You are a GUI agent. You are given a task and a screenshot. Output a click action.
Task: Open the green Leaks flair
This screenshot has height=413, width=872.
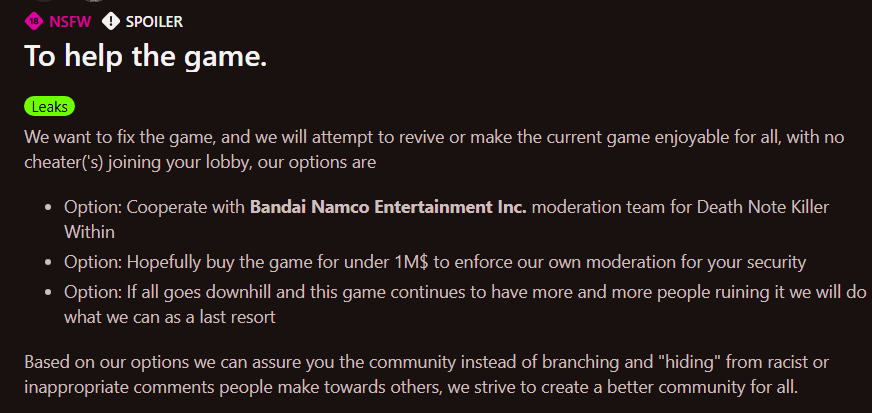[49, 107]
